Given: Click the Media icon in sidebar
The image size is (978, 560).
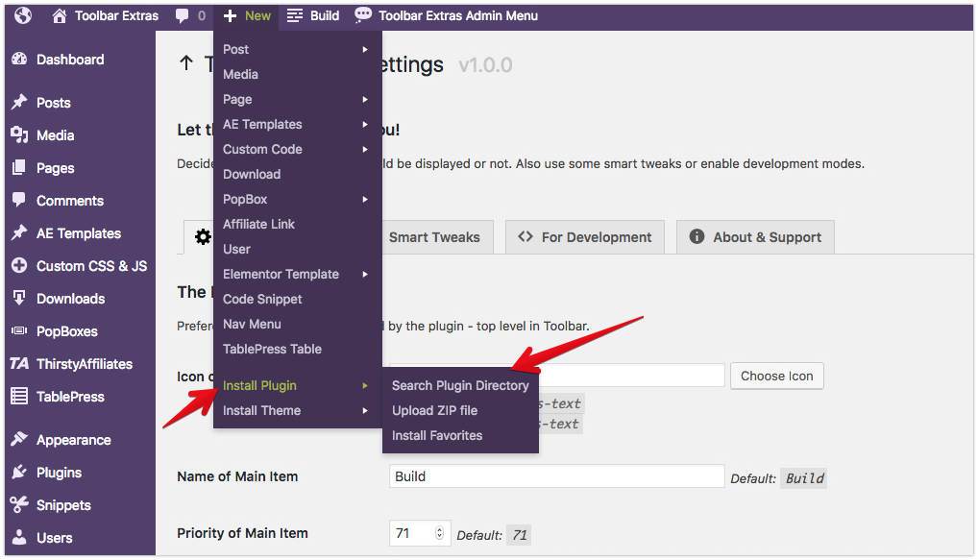Looking at the screenshot, I should [x=19, y=134].
